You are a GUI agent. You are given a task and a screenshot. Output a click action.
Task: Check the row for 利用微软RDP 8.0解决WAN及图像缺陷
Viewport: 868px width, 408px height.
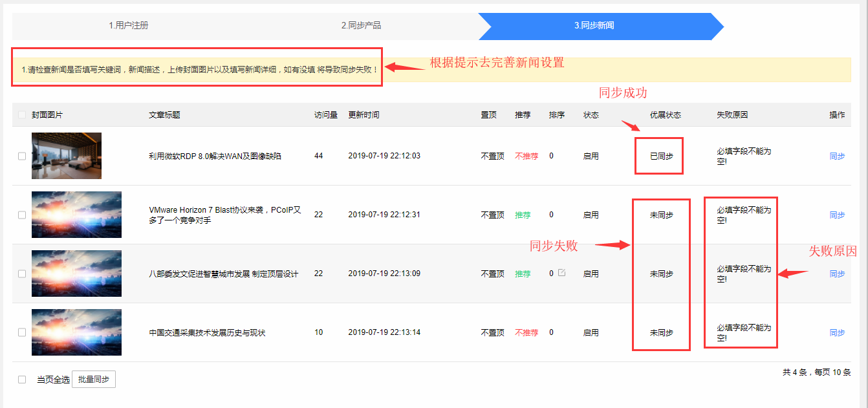(22, 156)
